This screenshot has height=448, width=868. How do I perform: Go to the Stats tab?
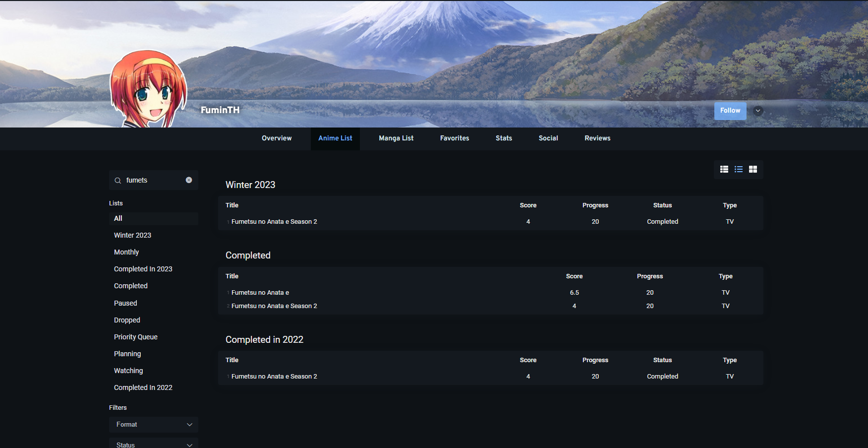(x=503, y=138)
